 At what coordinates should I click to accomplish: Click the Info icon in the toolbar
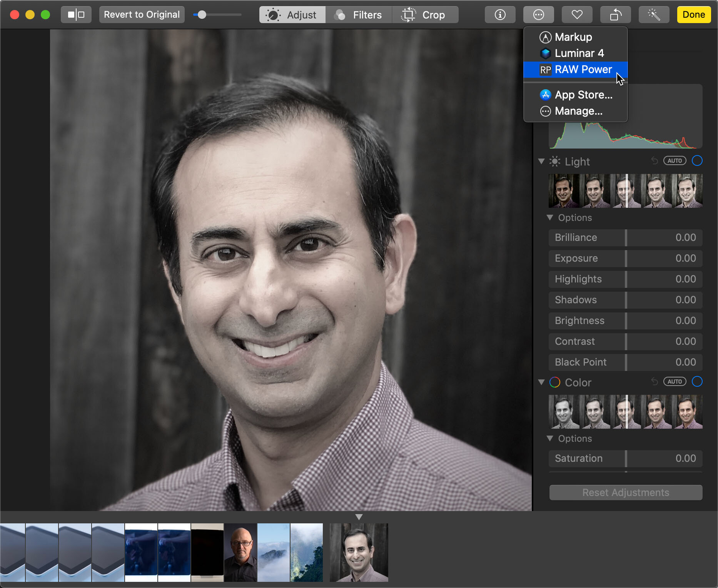tap(500, 15)
